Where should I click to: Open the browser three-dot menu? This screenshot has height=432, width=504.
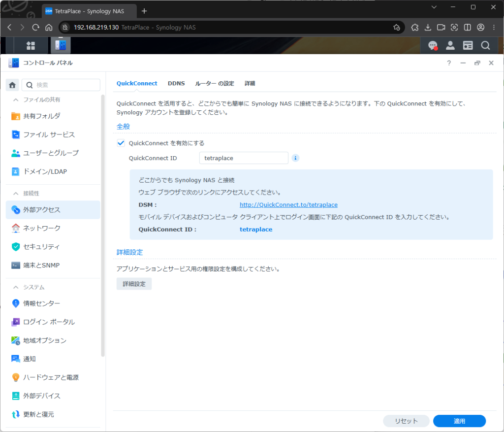point(494,28)
